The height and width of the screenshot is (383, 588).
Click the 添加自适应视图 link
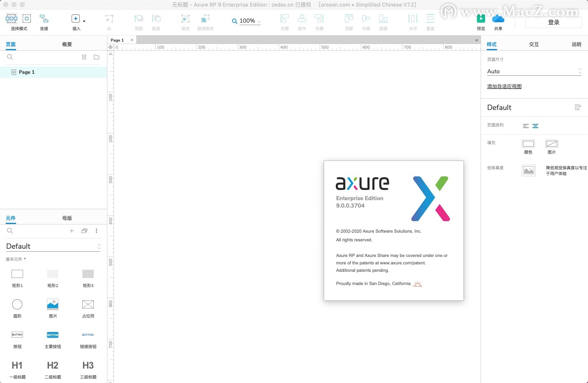click(x=504, y=86)
